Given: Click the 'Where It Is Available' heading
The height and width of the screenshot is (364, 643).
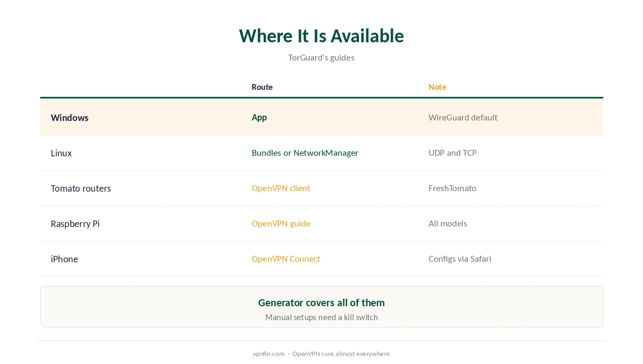Looking at the screenshot, I should (322, 36).
